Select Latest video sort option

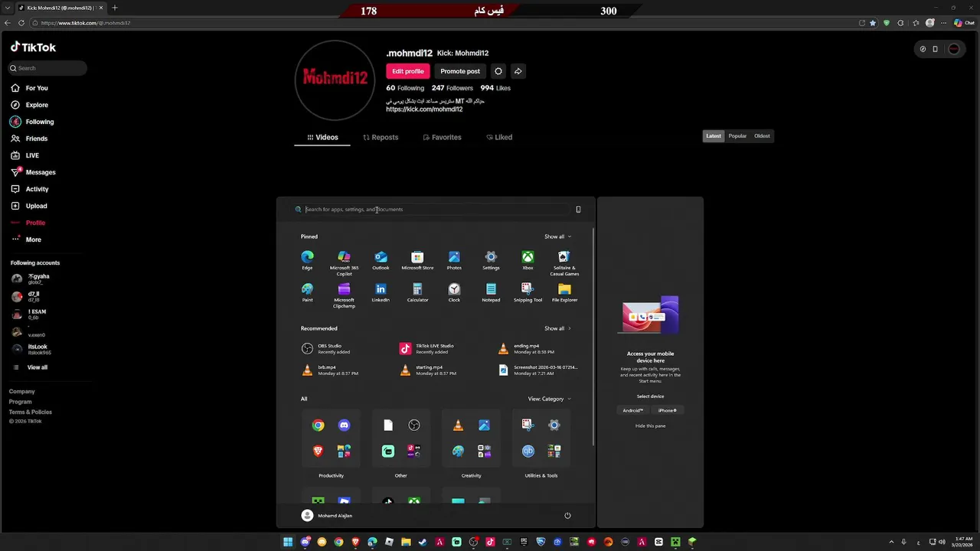click(x=714, y=136)
